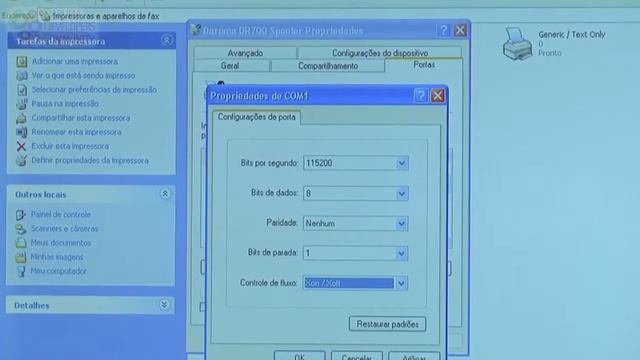Viewport: 640px width, 360px height.
Task: Click the Selecionar preferências de impressão icon
Action: (x=22, y=90)
